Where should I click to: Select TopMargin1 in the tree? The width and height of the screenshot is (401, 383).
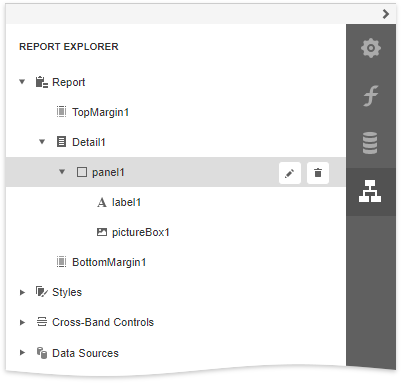tap(100, 112)
